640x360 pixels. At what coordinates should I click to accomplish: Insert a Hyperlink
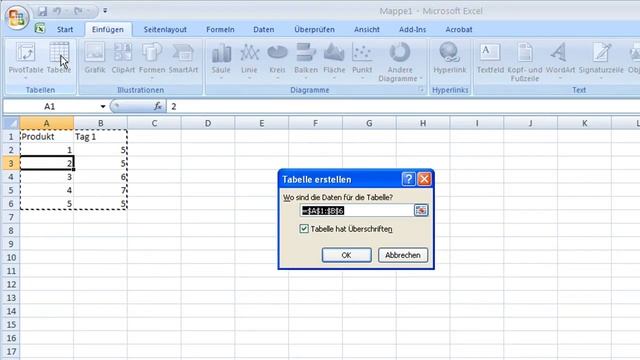click(x=449, y=58)
